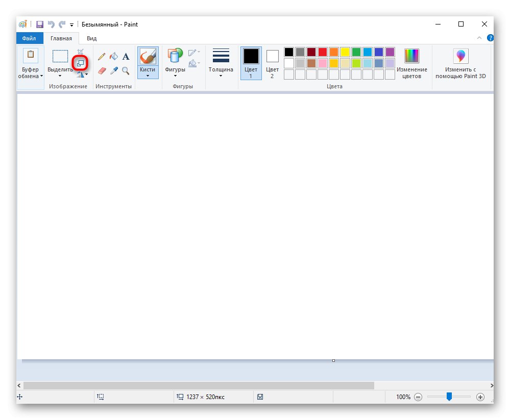Switch to the Главная tab
510x420 pixels.
pos(61,38)
